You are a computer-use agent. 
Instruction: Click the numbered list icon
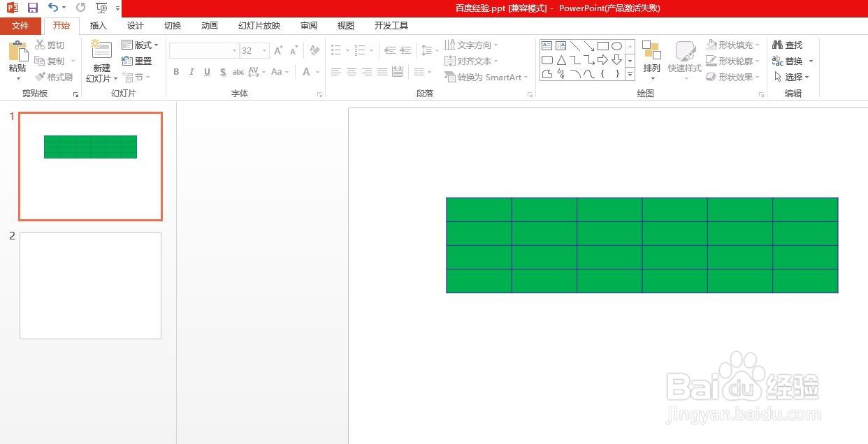tap(360, 50)
